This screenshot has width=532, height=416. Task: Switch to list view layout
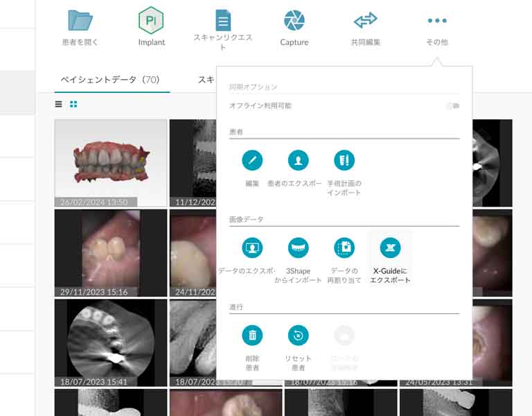tap(59, 104)
